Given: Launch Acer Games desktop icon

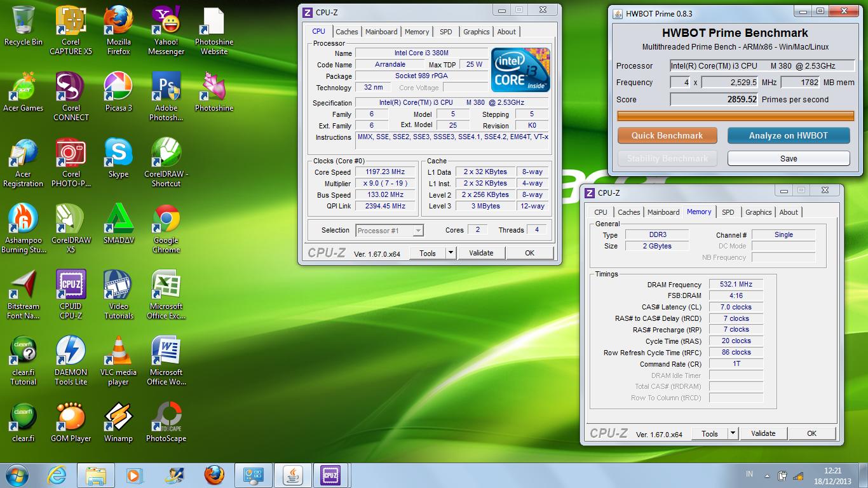Looking at the screenshot, I should tap(24, 92).
